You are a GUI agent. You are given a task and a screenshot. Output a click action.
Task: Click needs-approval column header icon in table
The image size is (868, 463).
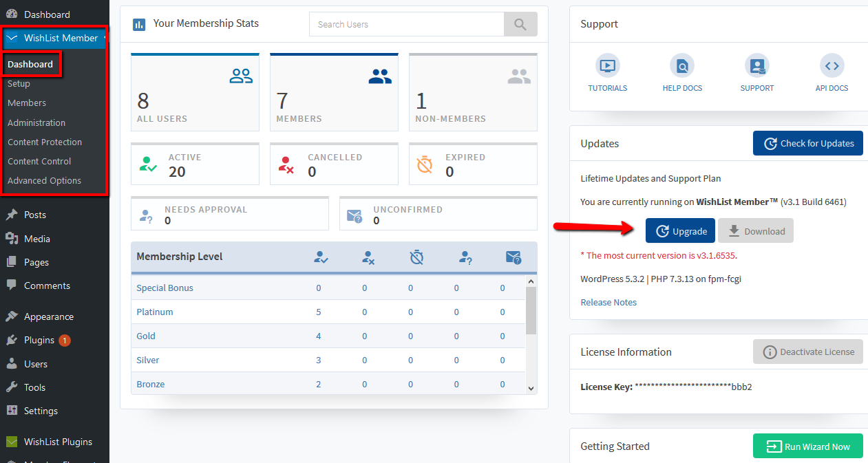pyautogui.click(x=465, y=257)
